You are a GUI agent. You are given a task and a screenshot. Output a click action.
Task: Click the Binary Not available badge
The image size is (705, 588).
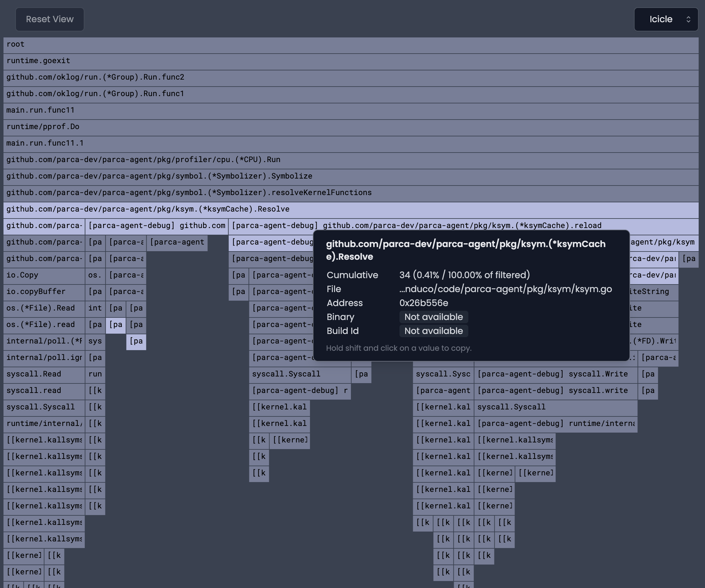click(433, 317)
